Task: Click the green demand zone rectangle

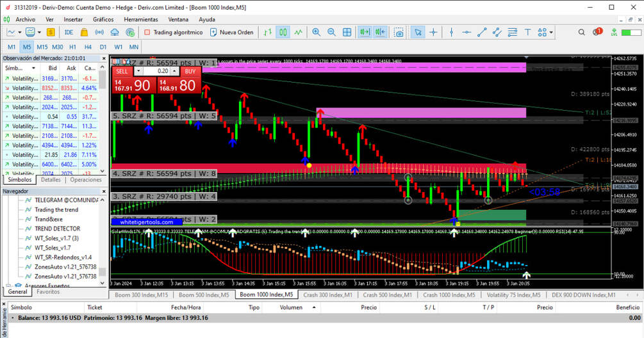Action: (x=492, y=215)
